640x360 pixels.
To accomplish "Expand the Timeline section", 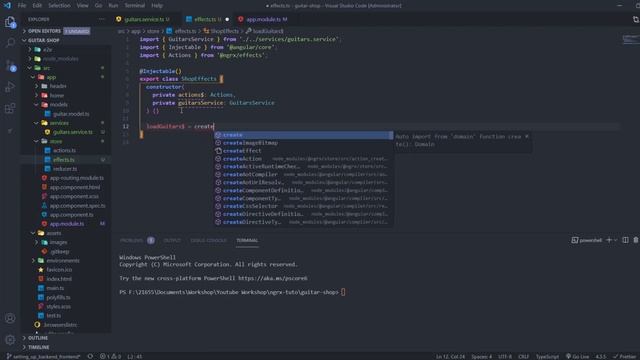I will (39, 347).
